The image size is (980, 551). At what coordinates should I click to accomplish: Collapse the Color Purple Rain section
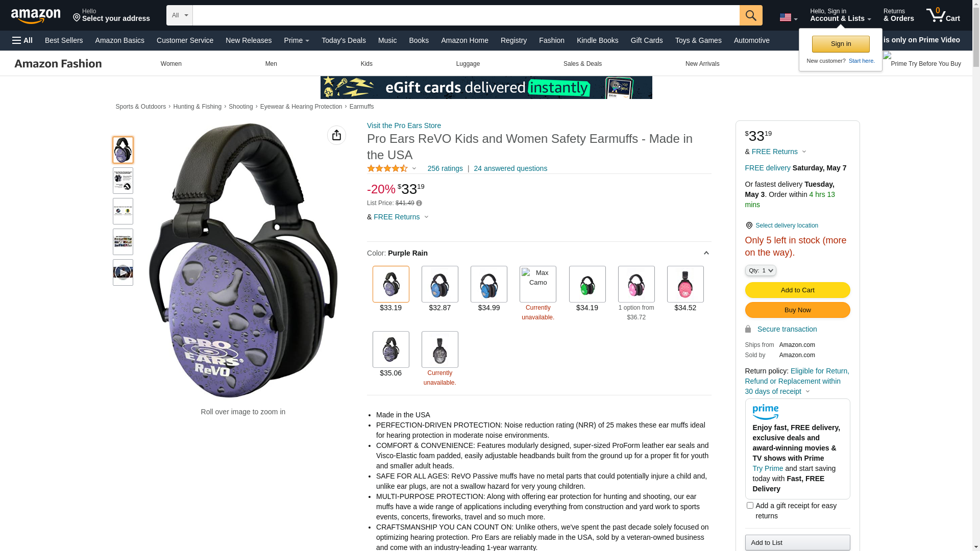click(x=706, y=253)
